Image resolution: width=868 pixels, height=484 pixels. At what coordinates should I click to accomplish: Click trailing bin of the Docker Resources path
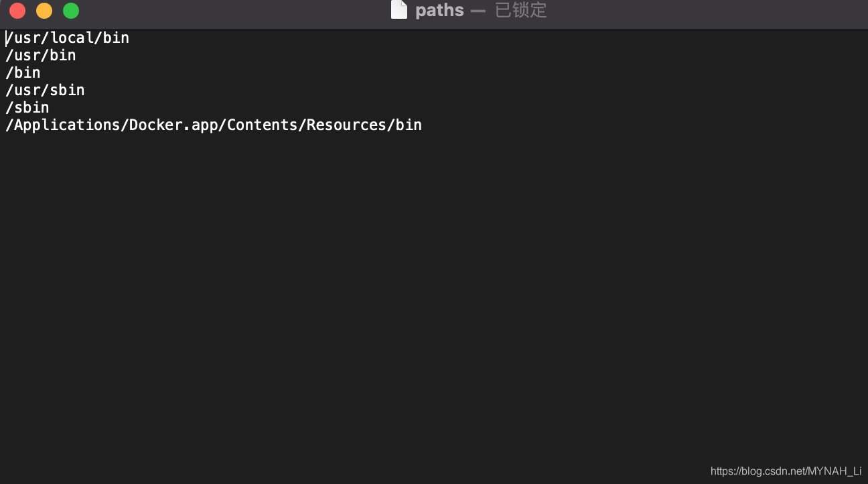(409, 125)
